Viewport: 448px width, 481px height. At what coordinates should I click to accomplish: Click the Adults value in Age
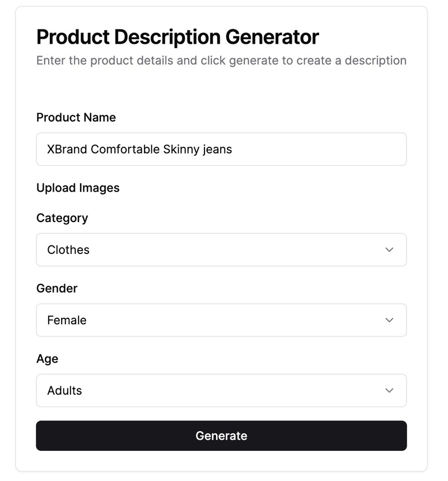pos(63,391)
